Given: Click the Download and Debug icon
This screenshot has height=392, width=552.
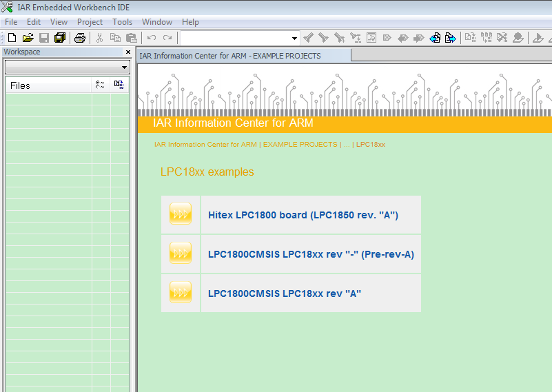Looking at the screenshot, I should click(x=538, y=38).
